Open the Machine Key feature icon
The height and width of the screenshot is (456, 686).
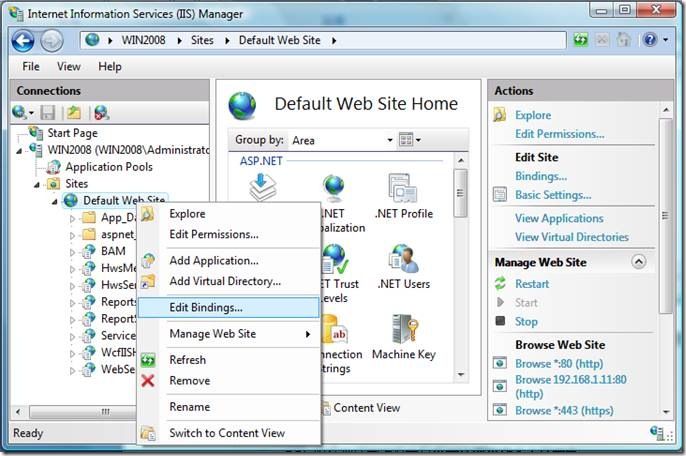[x=404, y=328]
